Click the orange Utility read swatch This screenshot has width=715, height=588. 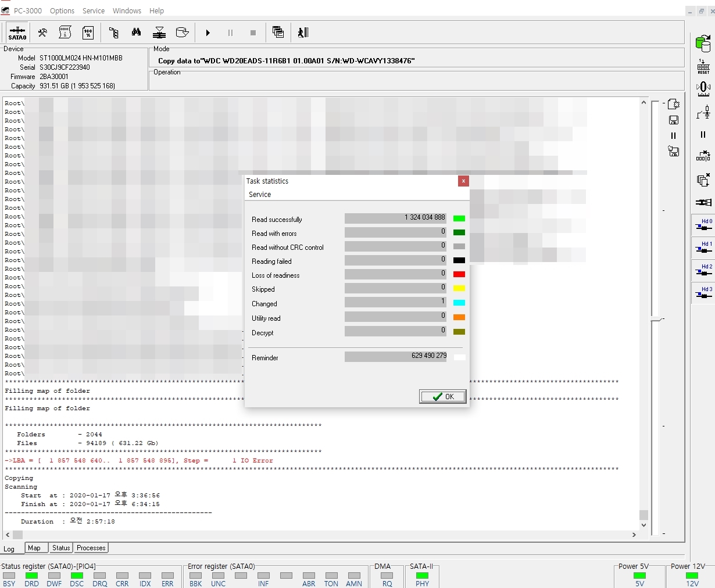459,317
